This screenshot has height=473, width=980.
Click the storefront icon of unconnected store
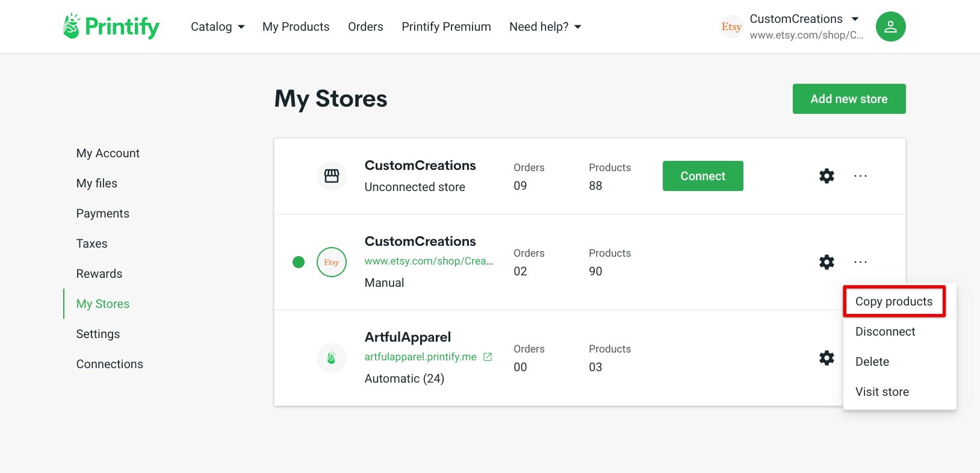point(332,176)
